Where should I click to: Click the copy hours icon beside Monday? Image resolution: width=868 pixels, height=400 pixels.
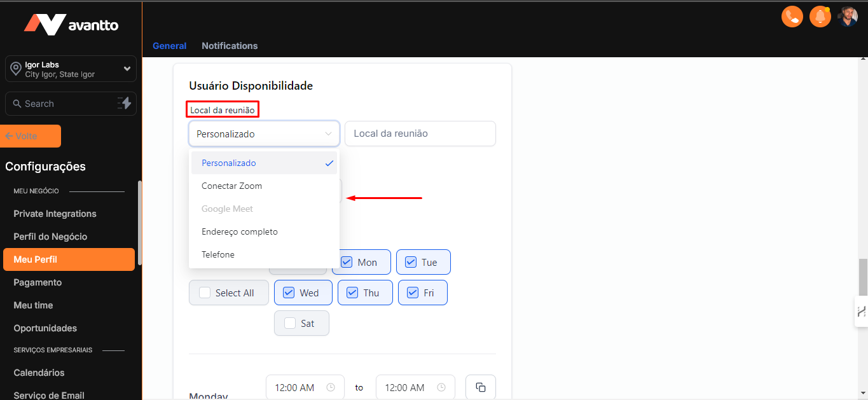click(x=480, y=387)
